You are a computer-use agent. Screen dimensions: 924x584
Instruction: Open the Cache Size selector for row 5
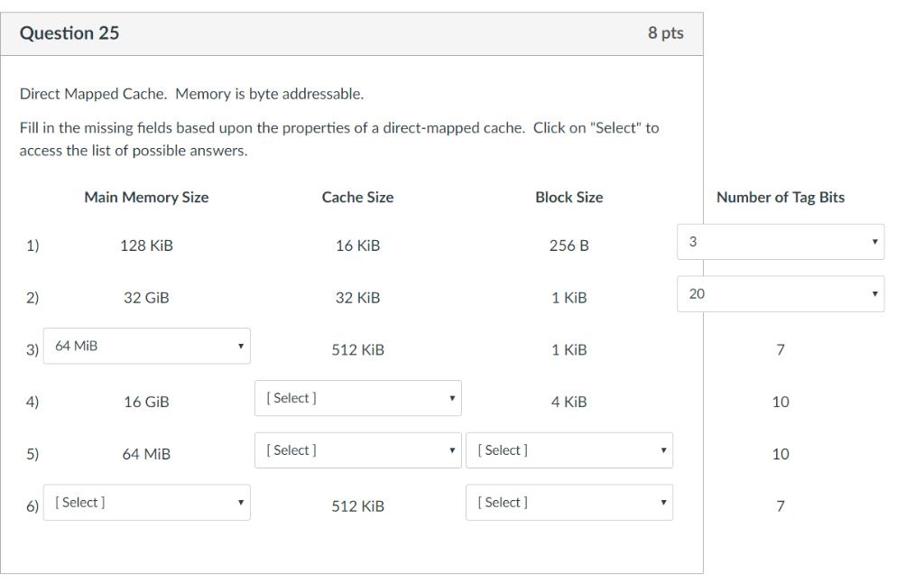click(x=357, y=450)
